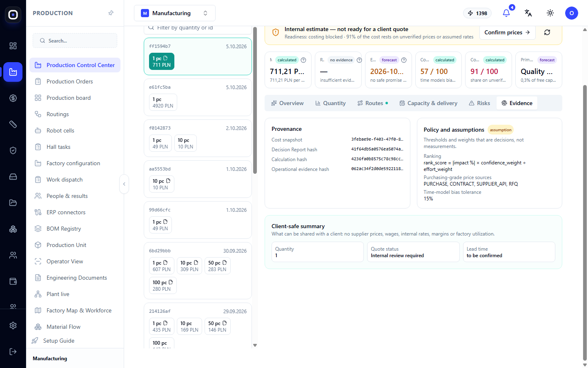
Task: Switch to the Capacity & delivery tab
Action: click(x=428, y=103)
